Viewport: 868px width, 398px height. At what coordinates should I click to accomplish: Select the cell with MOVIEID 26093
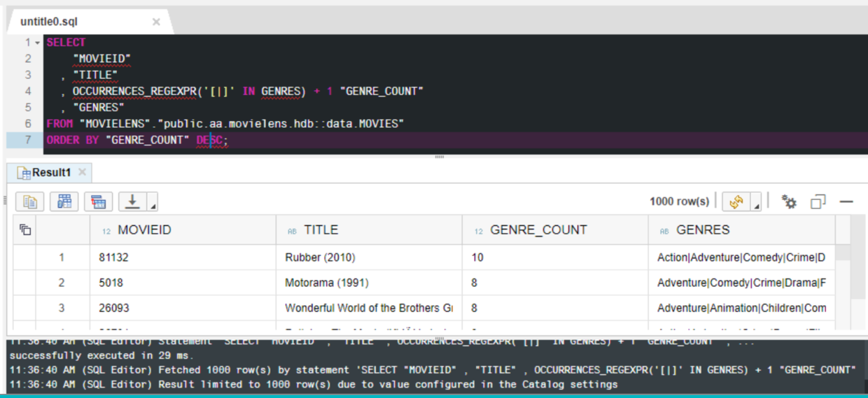tap(183, 308)
